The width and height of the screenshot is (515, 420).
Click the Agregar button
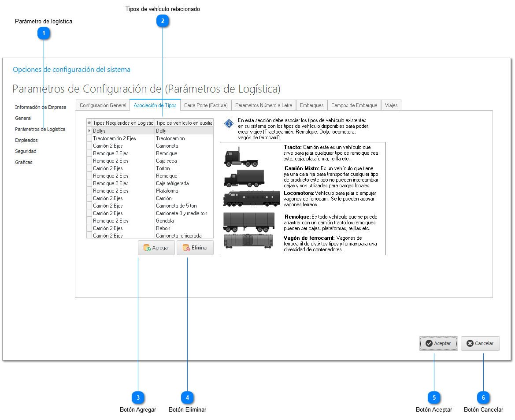[x=156, y=248]
